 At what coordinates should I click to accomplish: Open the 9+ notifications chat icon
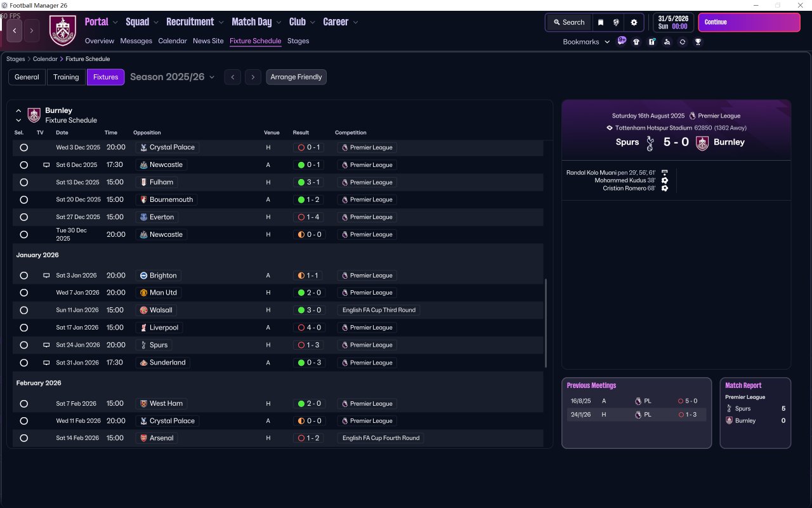622,41
